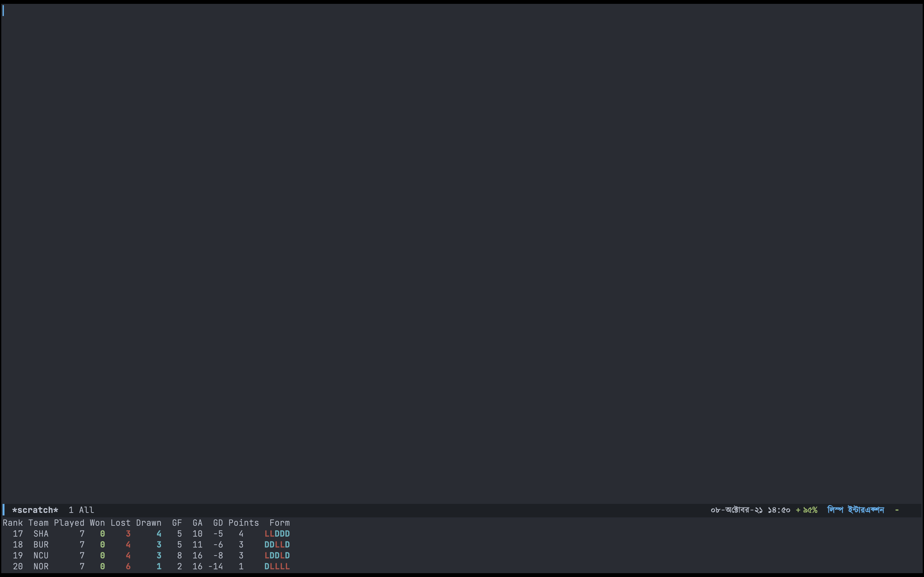Click the blue bar at modeline left edge
The height and width of the screenshot is (577, 924).
4,510
